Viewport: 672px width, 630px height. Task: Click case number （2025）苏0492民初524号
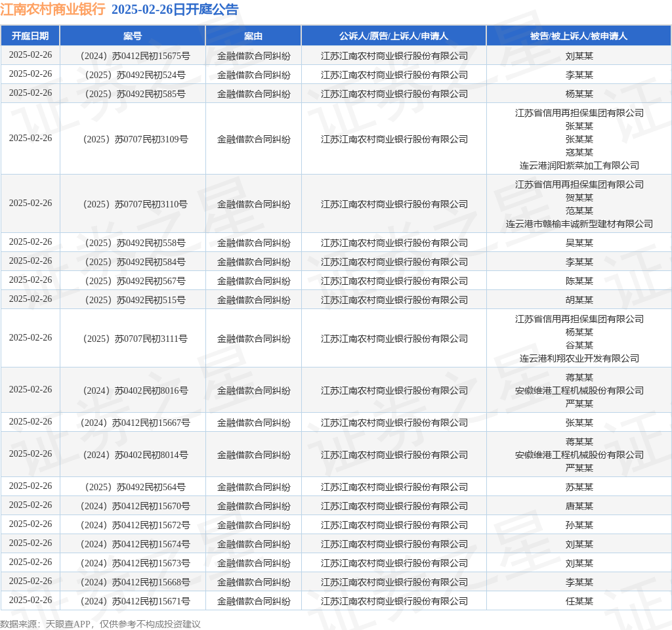pos(133,75)
